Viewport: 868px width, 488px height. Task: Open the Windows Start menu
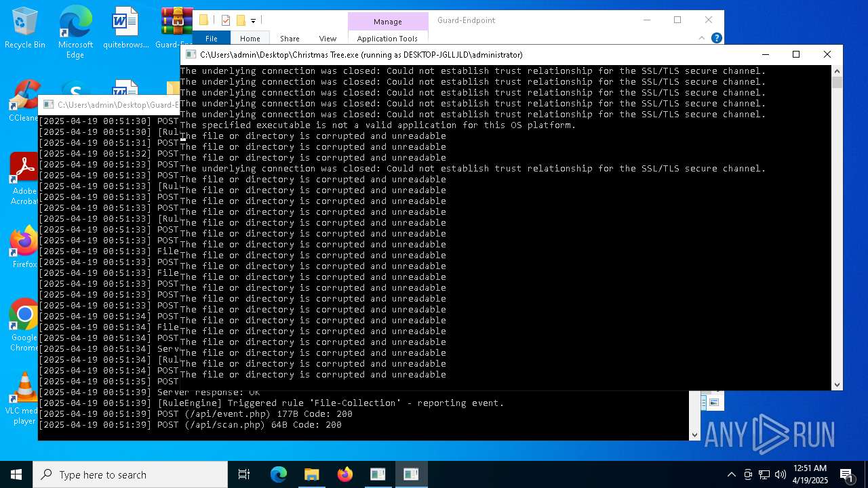[x=16, y=474]
